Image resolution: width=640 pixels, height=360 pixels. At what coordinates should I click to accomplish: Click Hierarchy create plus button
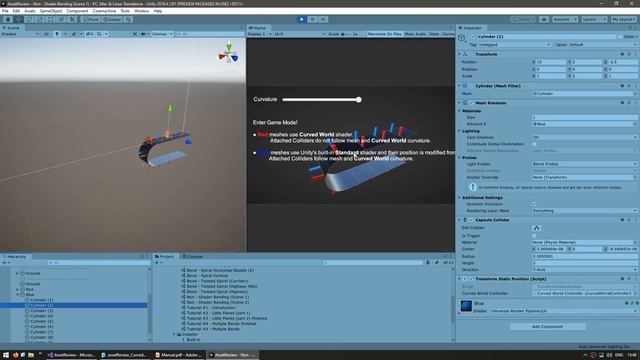tap(4, 263)
